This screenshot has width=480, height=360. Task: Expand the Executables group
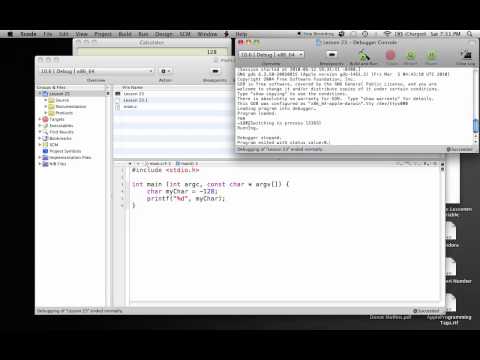coord(40,125)
